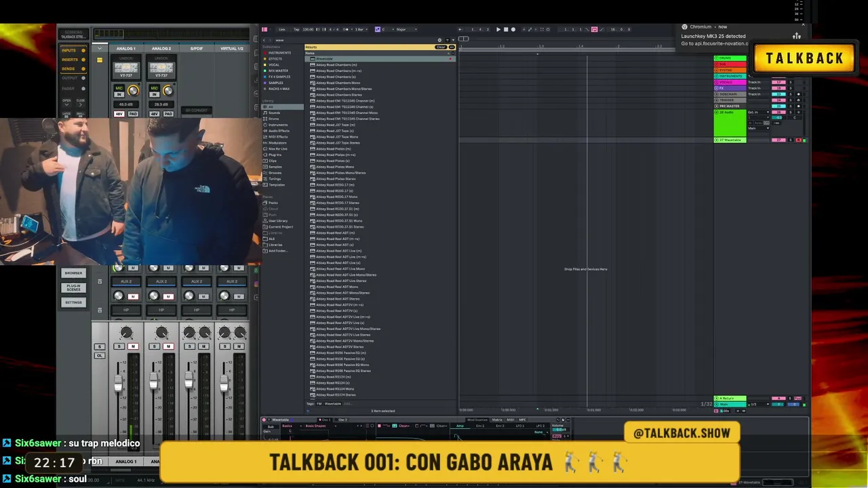
Task: Select the MIX MASTER collection
Action: tap(278, 70)
